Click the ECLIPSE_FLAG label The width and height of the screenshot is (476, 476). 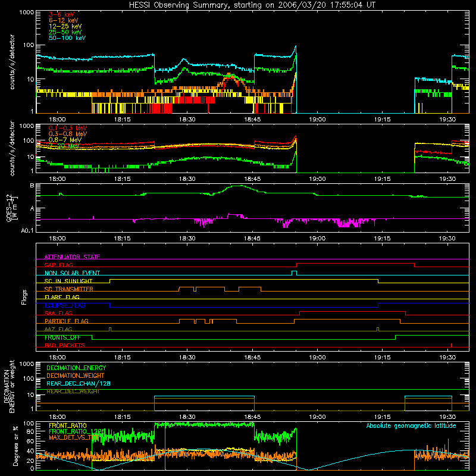click(65, 305)
